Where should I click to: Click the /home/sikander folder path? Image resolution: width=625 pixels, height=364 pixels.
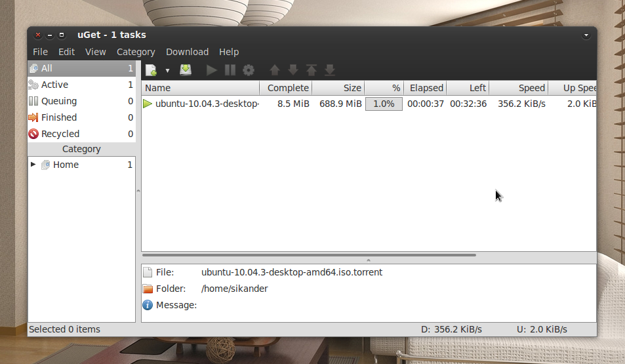click(234, 289)
